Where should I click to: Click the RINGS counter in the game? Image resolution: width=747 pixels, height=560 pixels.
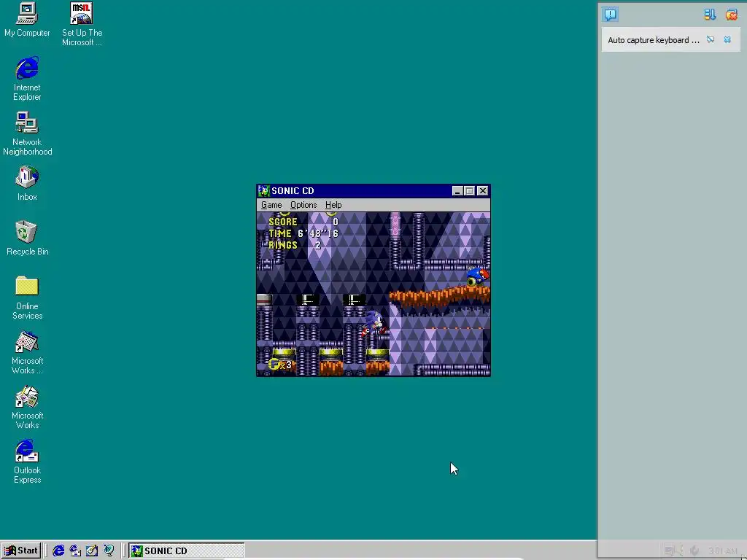[295, 245]
